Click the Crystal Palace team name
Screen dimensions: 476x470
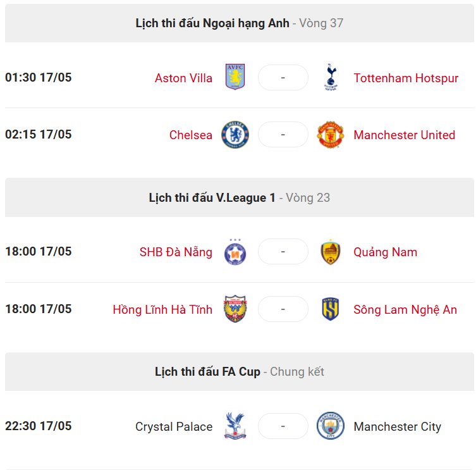coord(174,426)
